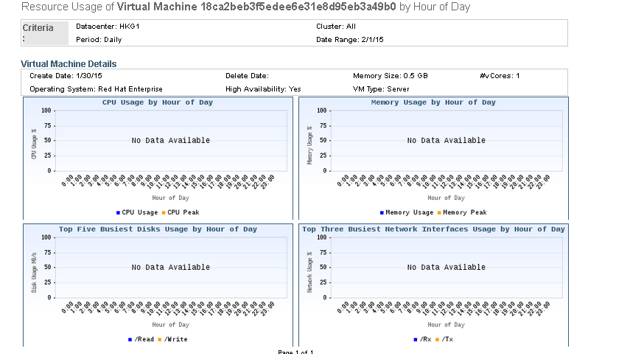644x354 pixels.
Task: Select the orange /Tx legend swatch
Action: [x=438, y=339]
